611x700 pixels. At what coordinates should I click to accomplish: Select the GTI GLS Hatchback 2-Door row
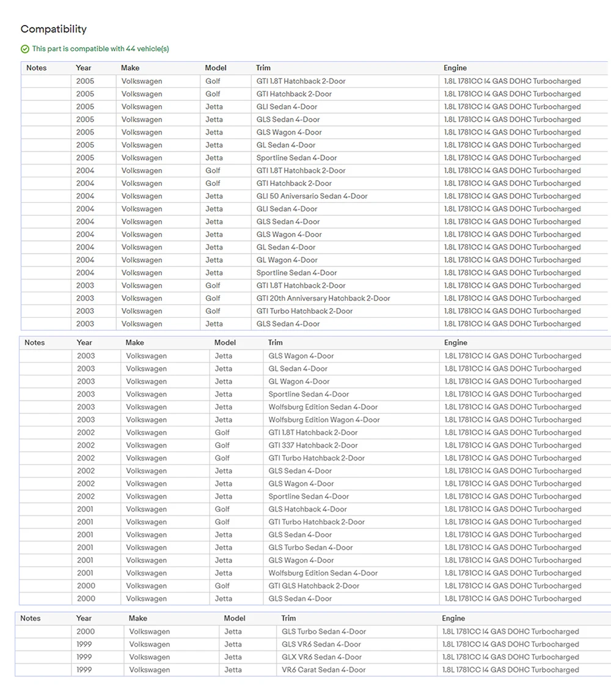(315, 586)
